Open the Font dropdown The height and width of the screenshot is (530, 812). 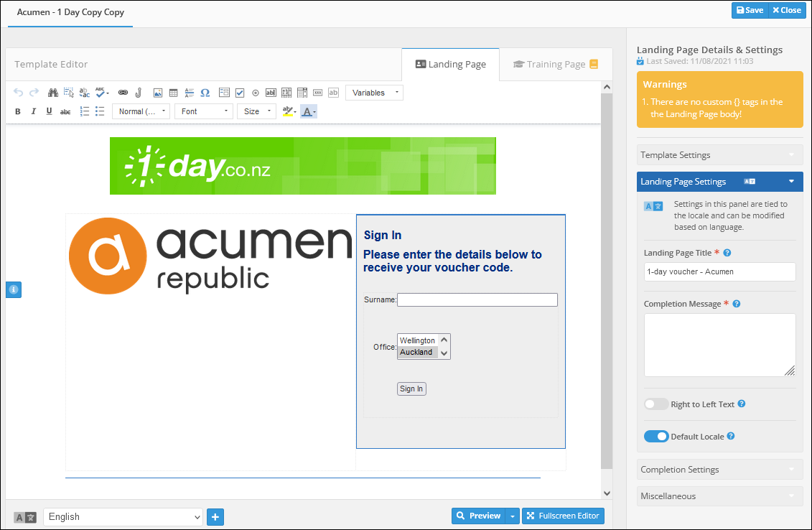(x=204, y=111)
